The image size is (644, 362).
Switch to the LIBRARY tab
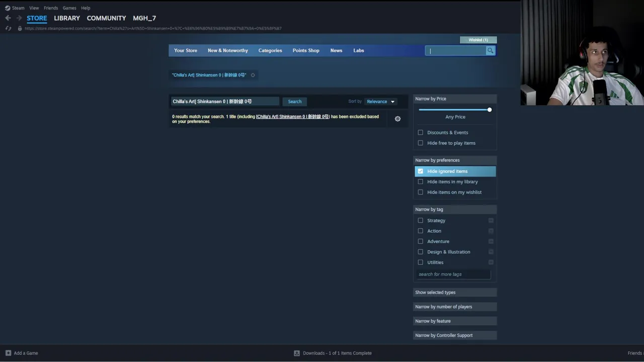point(67,18)
